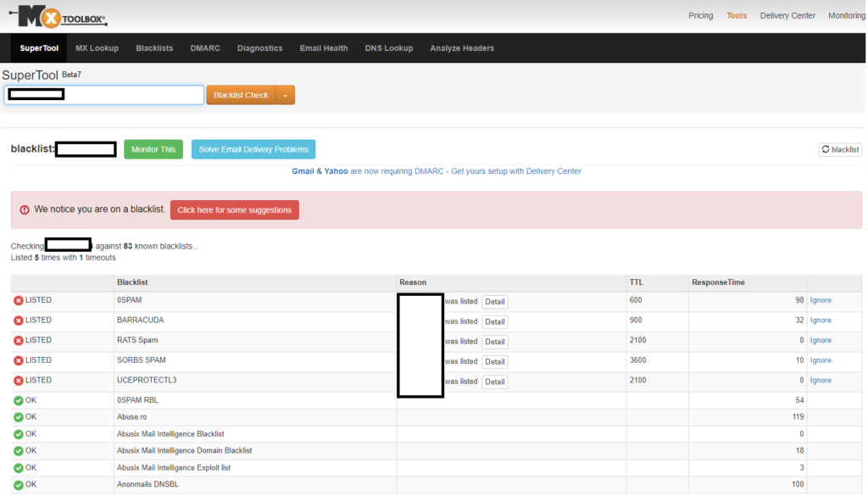Click green check for Abusix Exploit list

(19, 468)
